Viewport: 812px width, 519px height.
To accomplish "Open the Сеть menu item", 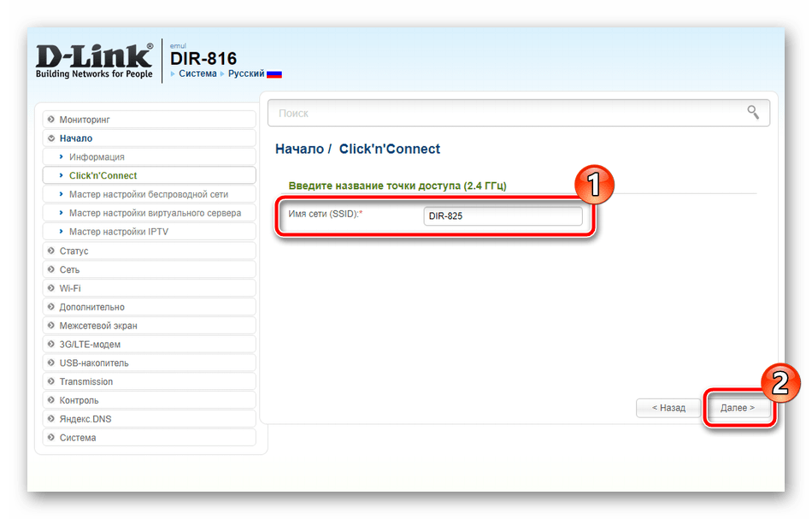I will 149,269.
